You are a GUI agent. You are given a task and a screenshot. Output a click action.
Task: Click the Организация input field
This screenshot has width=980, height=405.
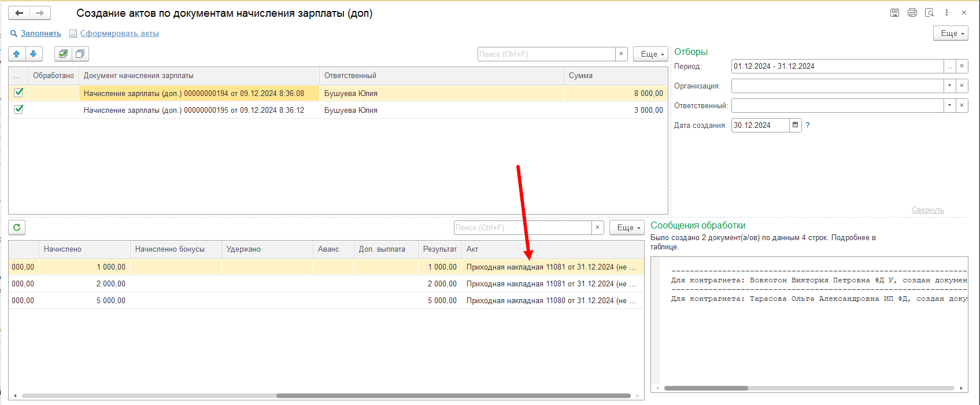click(x=837, y=86)
